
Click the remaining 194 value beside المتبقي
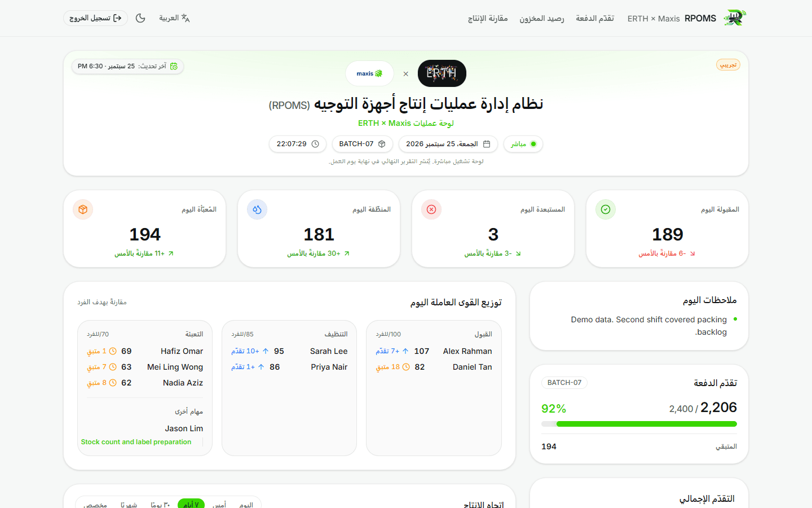[x=549, y=446]
